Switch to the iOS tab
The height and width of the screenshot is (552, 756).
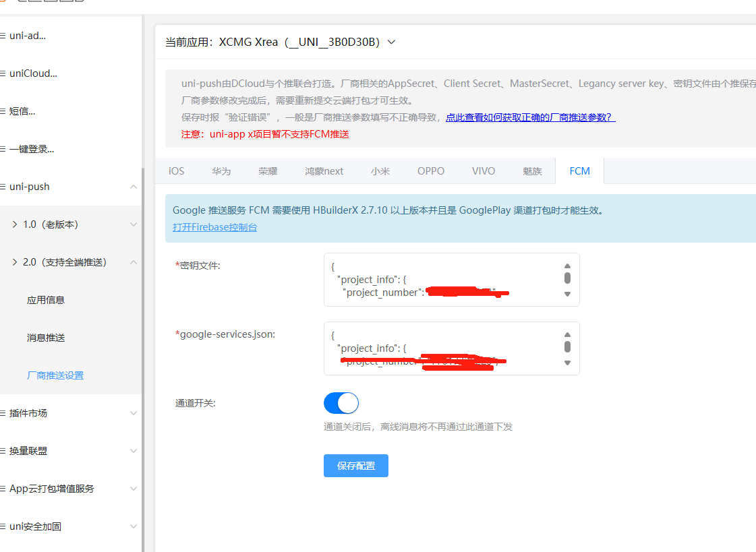click(x=177, y=171)
